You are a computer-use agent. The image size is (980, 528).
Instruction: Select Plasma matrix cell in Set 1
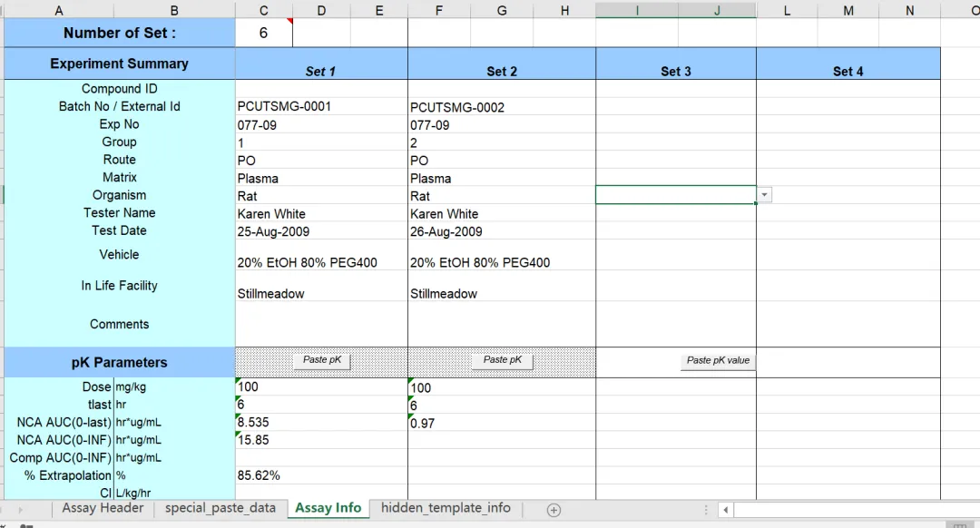(321, 178)
